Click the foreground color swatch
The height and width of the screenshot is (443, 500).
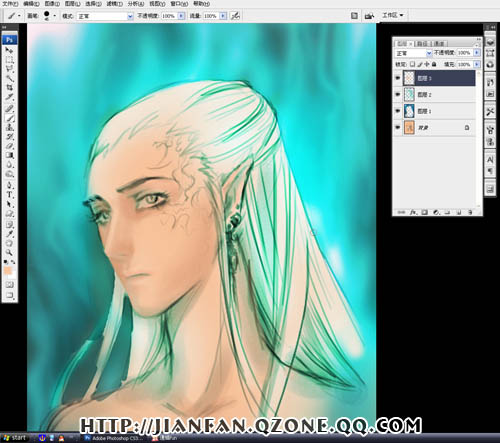coord(7,271)
